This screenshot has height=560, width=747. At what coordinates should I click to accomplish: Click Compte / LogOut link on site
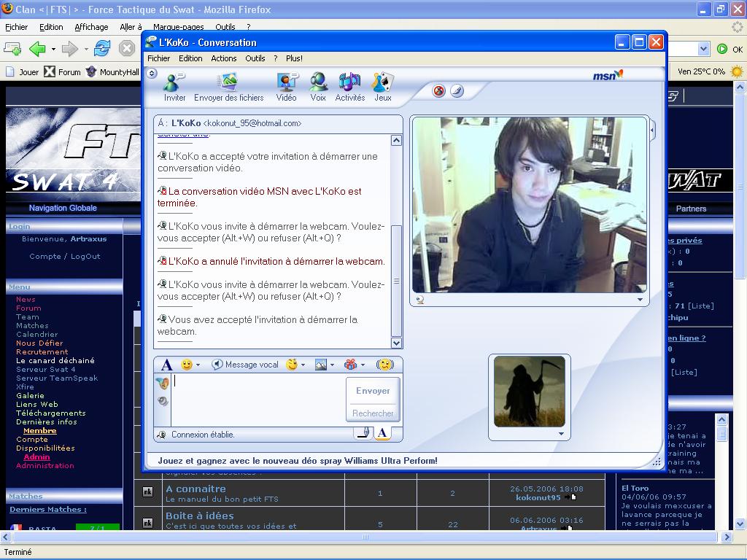point(65,256)
